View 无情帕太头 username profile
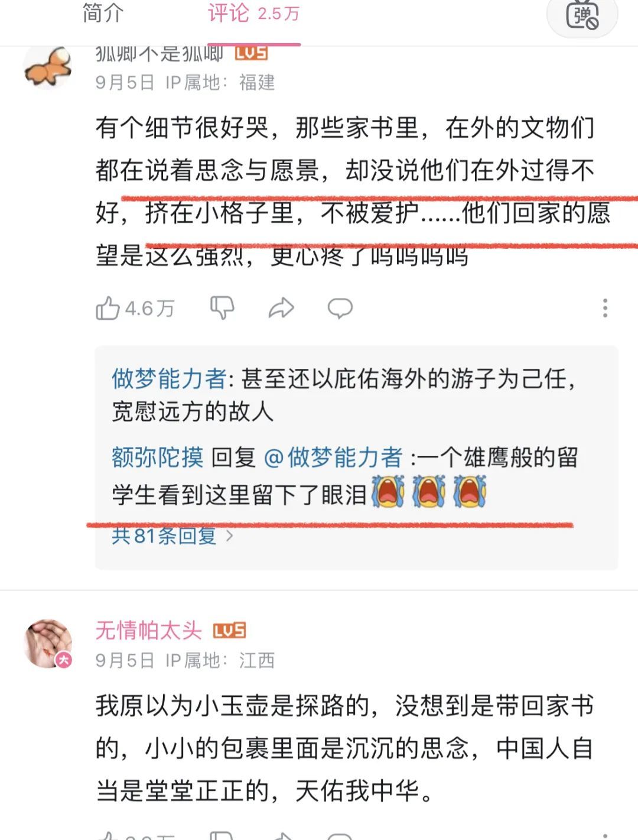This screenshot has width=638, height=840. (x=149, y=631)
